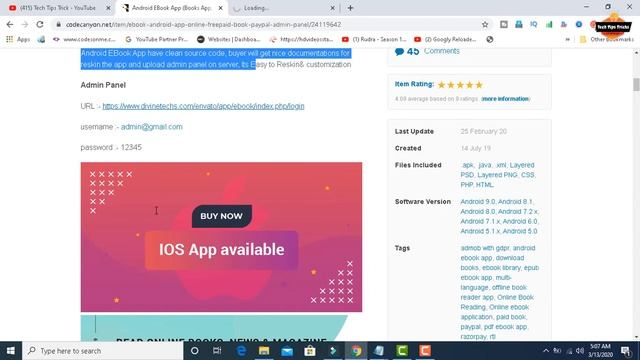Open Microsoft Store from the taskbar
The width and height of the screenshot is (640, 360).
click(x=310, y=351)
